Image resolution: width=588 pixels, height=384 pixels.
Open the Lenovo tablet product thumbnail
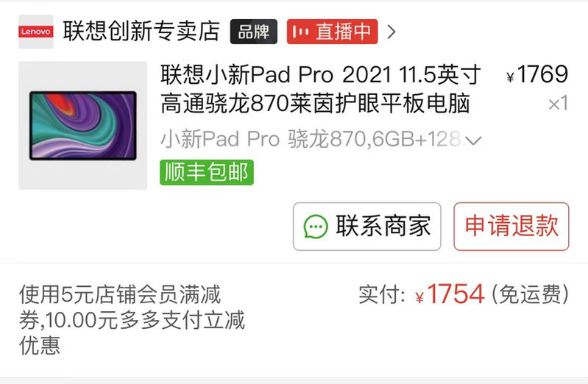83,125
